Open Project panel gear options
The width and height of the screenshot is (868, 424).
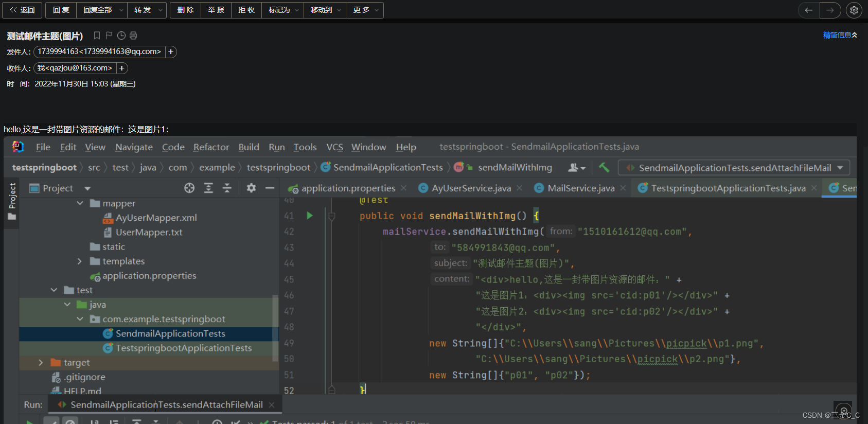coord(251,188)
